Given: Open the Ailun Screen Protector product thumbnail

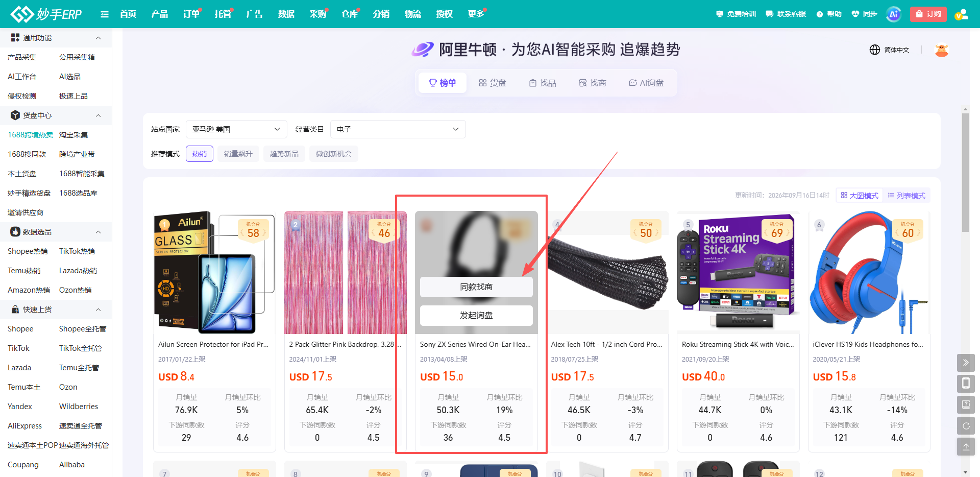Looking at the screenshot, I should pyautogui.click(x=214, y=272).
